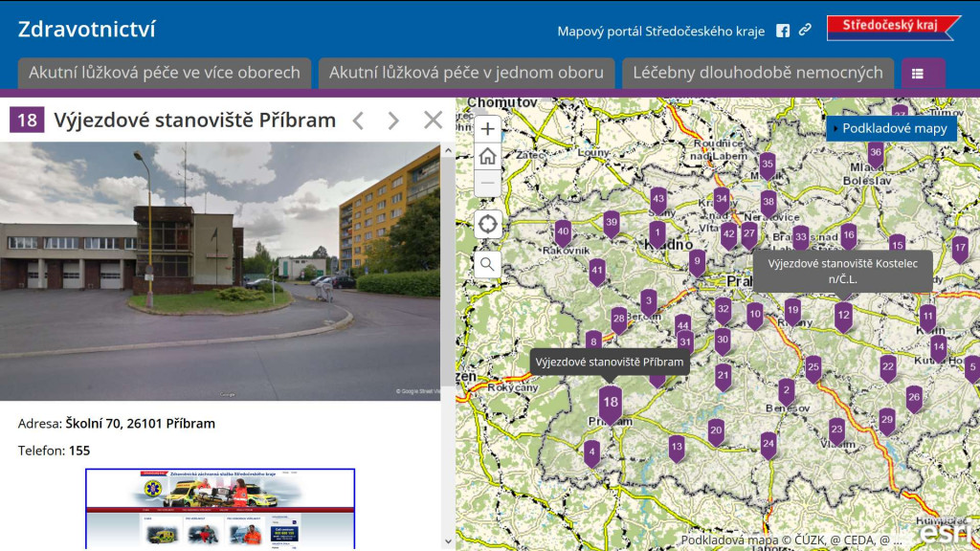Select map marker 11
This screenshot has height=551, width=980.
coord(927,318)
